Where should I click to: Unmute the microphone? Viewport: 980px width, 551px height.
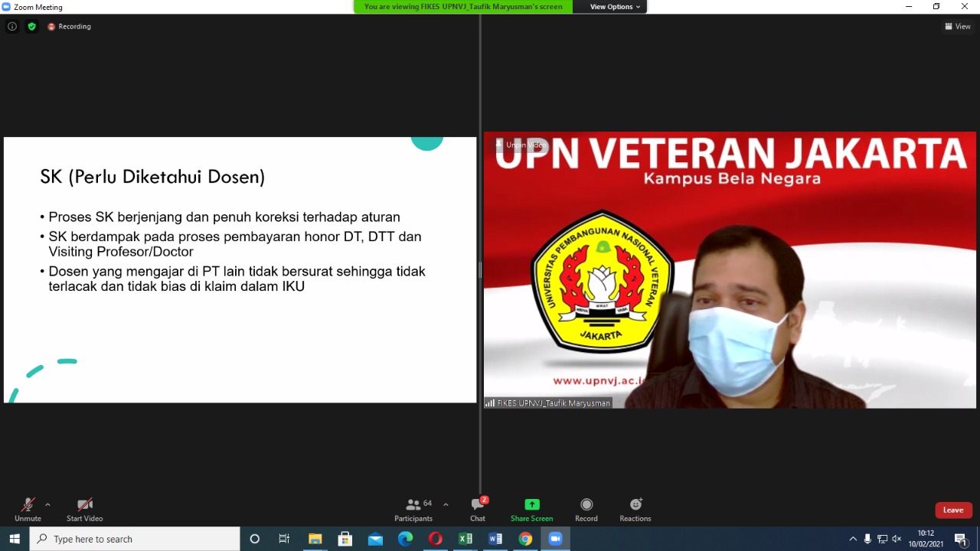click(28, 510)
